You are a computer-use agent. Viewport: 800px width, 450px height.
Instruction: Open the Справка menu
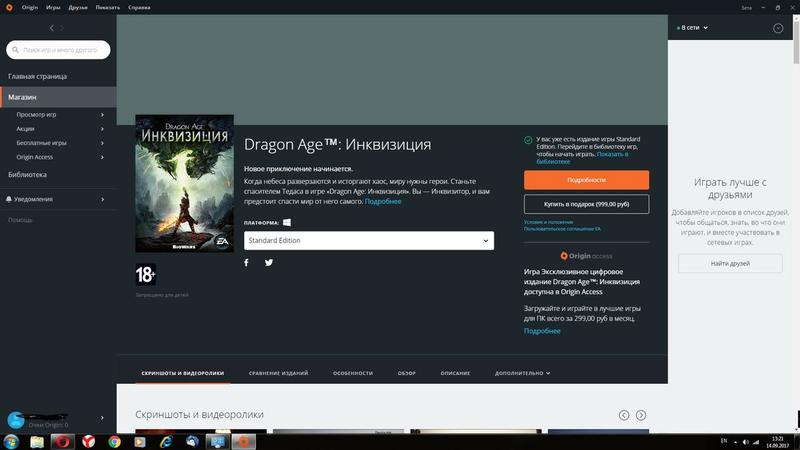[139, 7]
